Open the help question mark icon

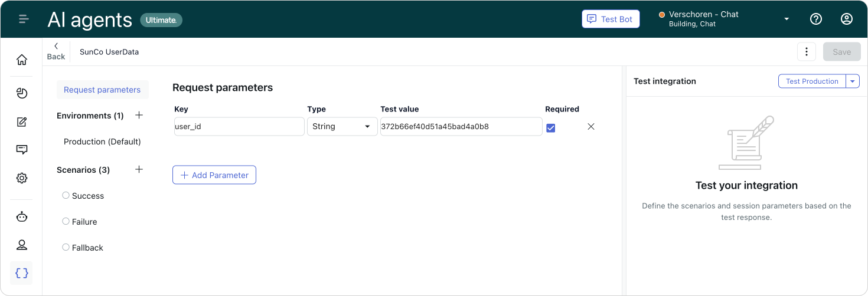pos(816,19)
